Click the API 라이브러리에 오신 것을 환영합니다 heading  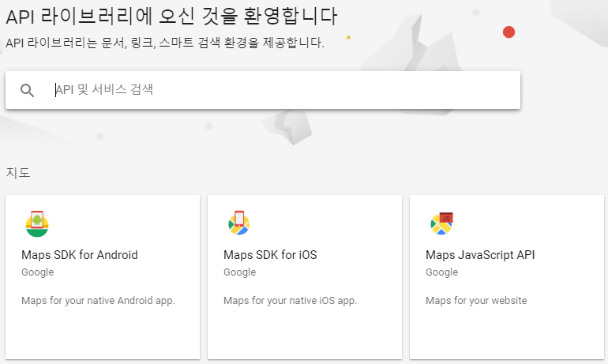(x=172, y=17)
